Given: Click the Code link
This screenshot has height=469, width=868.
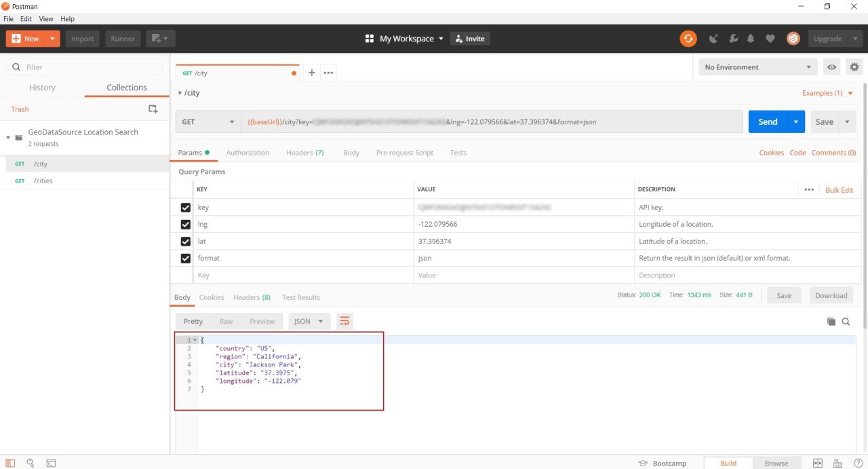Looking at the screenshot, I should [797, 153].
